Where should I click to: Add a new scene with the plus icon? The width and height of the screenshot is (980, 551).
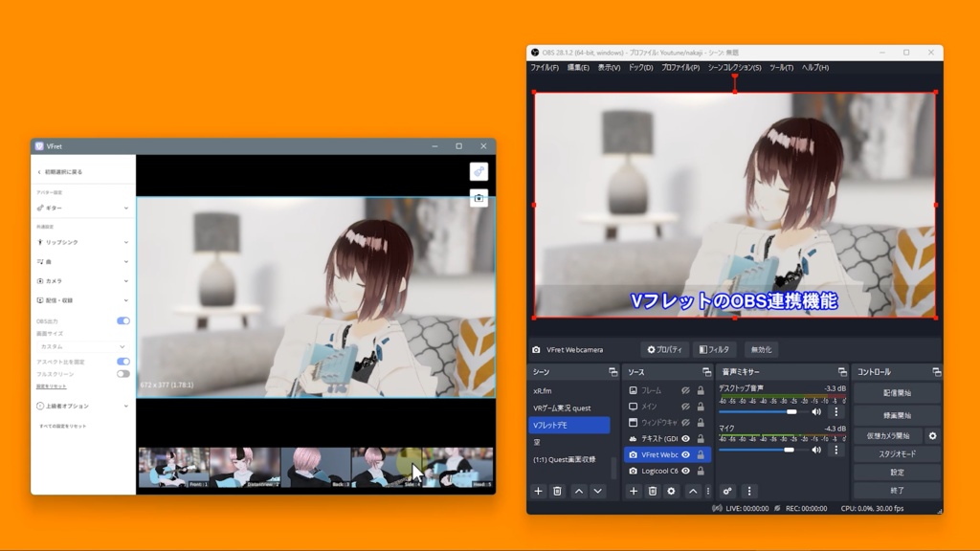point(538,492)
